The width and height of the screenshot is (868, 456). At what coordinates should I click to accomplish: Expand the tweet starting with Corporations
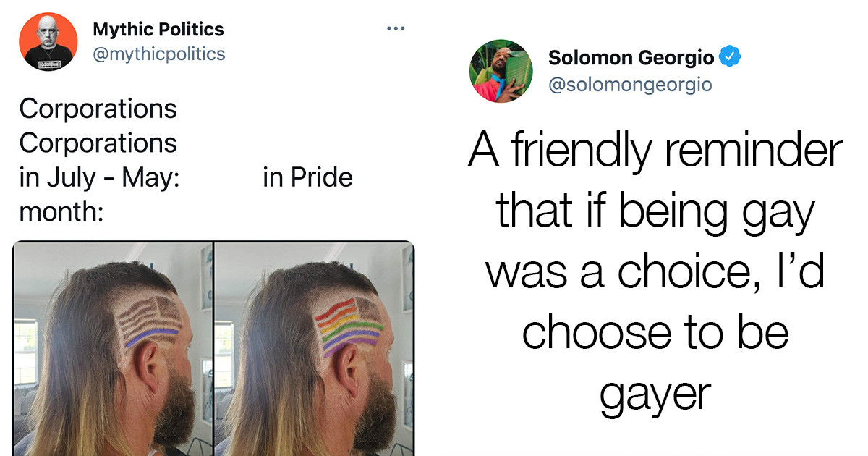tap(98, 109)
